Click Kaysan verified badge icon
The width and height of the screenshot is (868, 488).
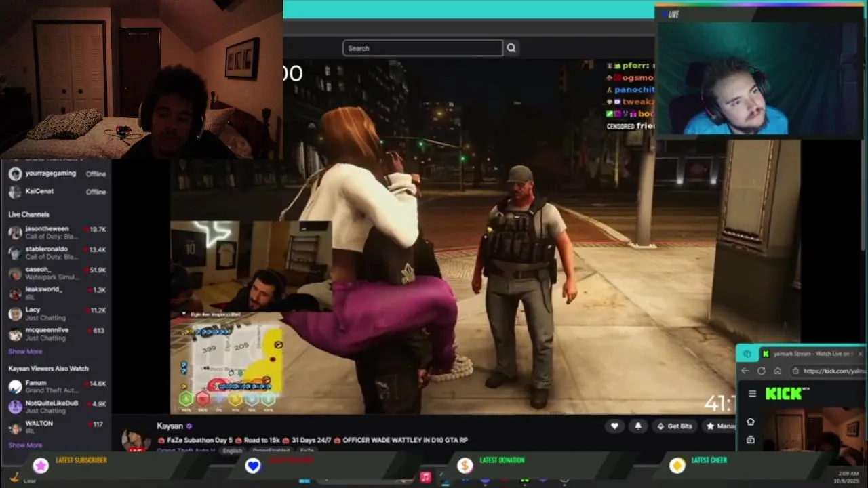pyautogui.click(x=189, y=426)
